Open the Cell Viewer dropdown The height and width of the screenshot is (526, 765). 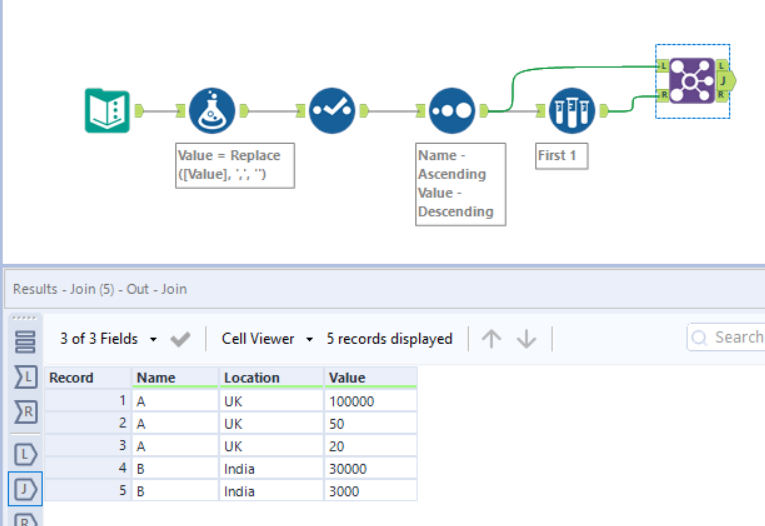(267, 339)
